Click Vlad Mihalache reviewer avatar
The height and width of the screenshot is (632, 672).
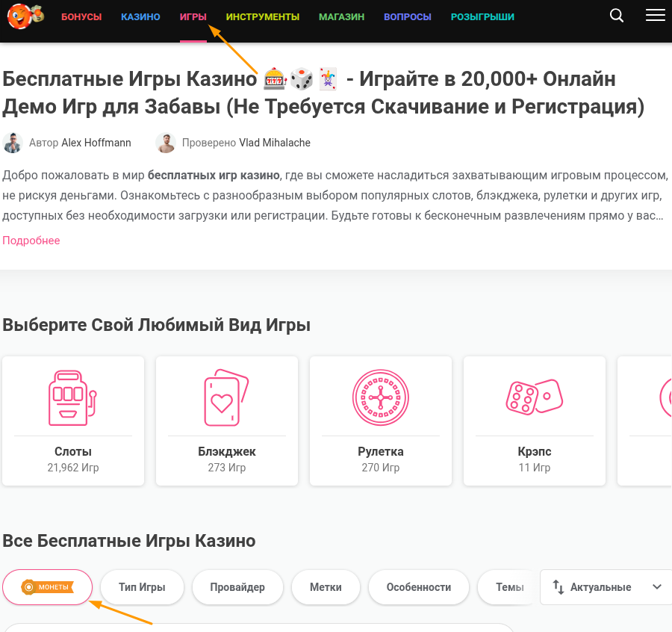coord(166,143)
